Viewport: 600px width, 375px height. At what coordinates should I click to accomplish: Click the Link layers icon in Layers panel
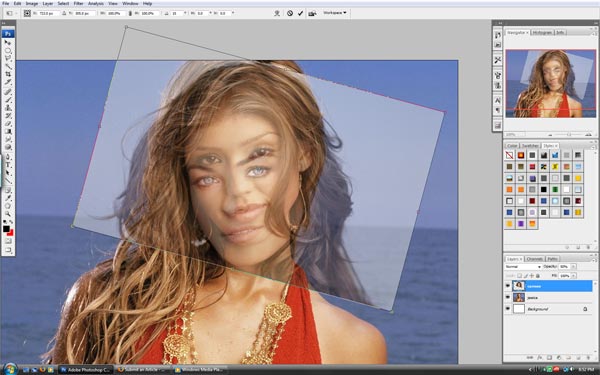(530, 358)
